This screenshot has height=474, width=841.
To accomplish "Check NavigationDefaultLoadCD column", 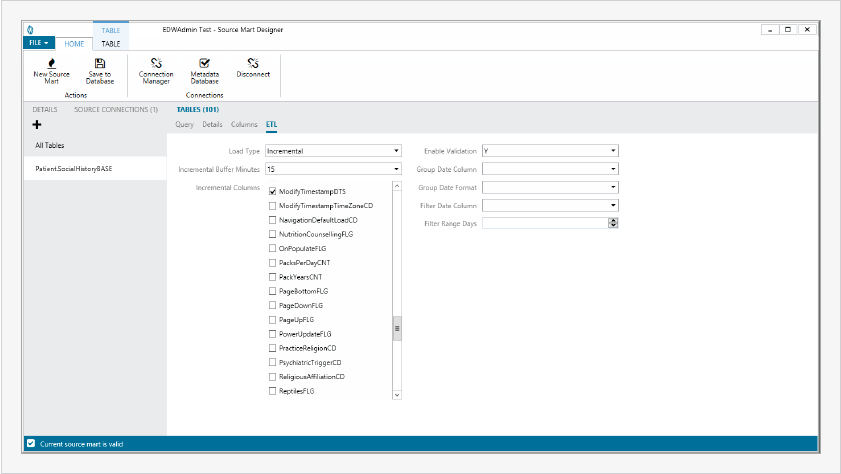I will pos(272,220).
